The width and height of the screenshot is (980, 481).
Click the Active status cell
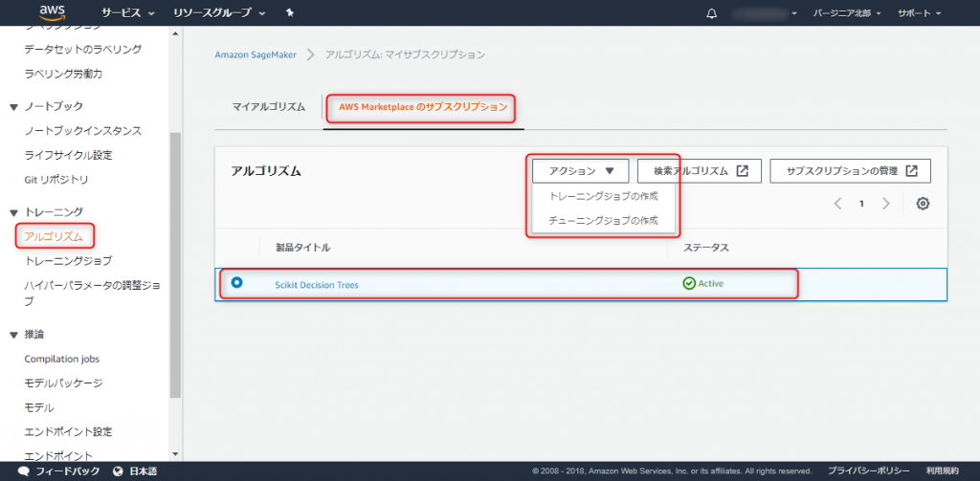703,284
